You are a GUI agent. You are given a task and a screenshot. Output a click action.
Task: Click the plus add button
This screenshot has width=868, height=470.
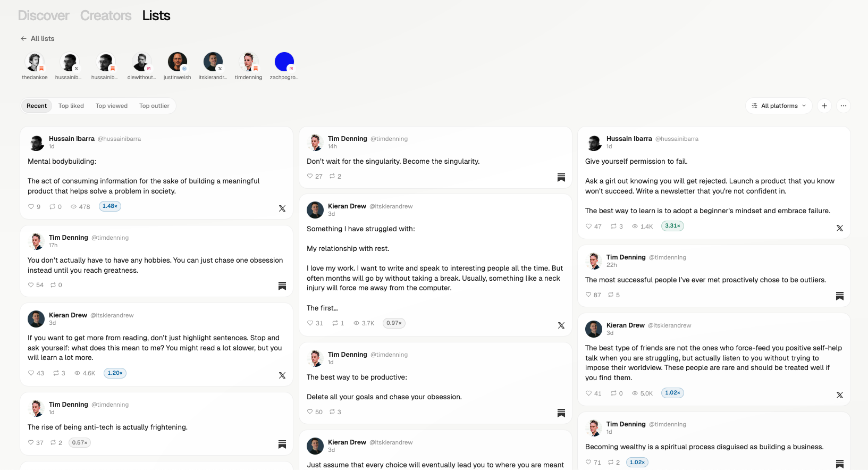click(x=824, y=106)
